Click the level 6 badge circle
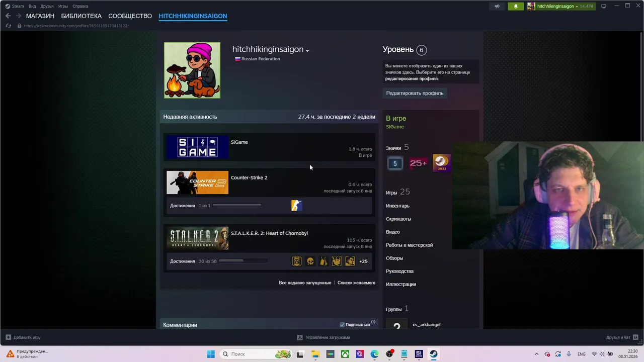Image resolution: width=644 pixels, height=362 pixels. [422, 50]
